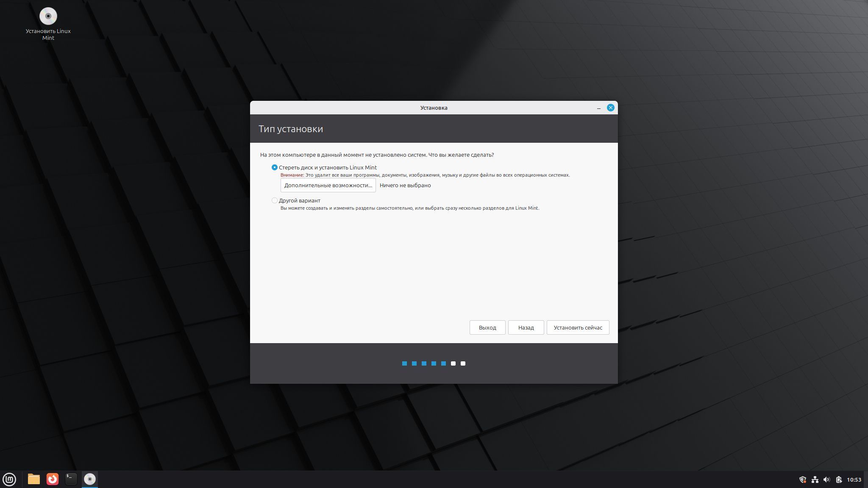The height and width of the screenshot is (488, 868).
Task: Open the Install Linux Mint desktop icon
Action: 48,24
